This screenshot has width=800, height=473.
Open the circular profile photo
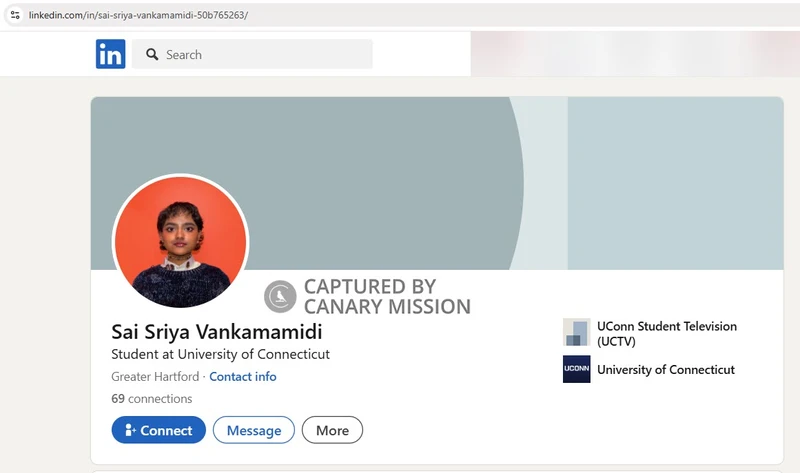point(181,242)
